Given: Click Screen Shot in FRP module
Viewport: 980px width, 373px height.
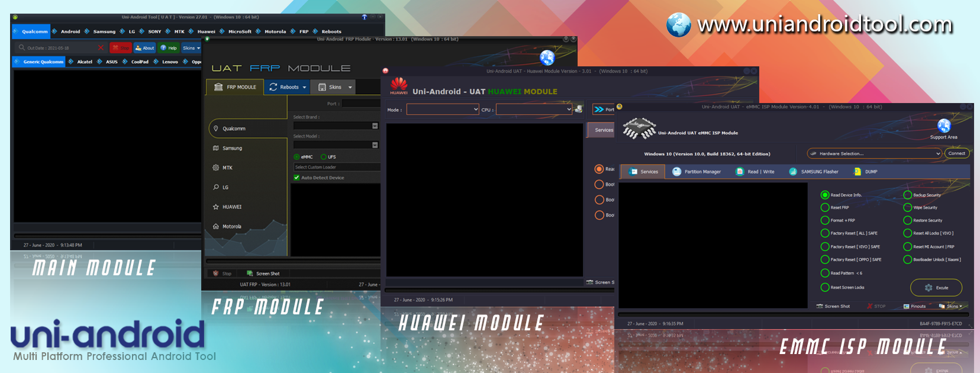Looking at the screenshot, I should tap(263, 274).
